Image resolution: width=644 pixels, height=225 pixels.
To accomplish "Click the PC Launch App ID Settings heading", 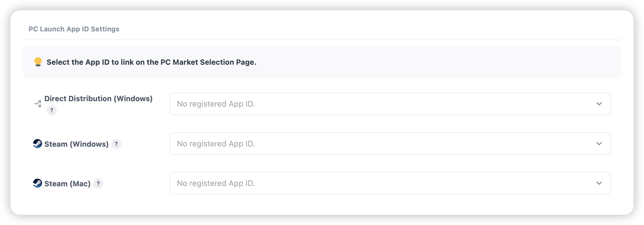I will 74,29.
